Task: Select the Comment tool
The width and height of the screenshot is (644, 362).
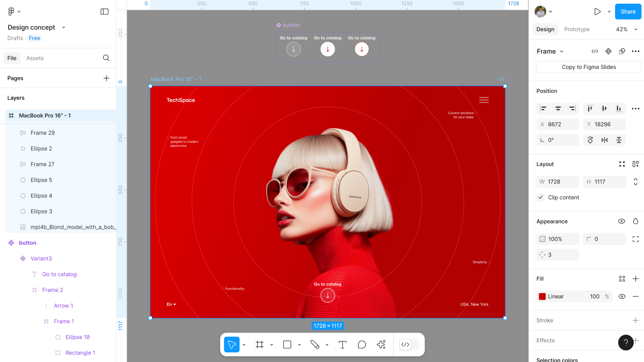Action: tap(362, 345)
